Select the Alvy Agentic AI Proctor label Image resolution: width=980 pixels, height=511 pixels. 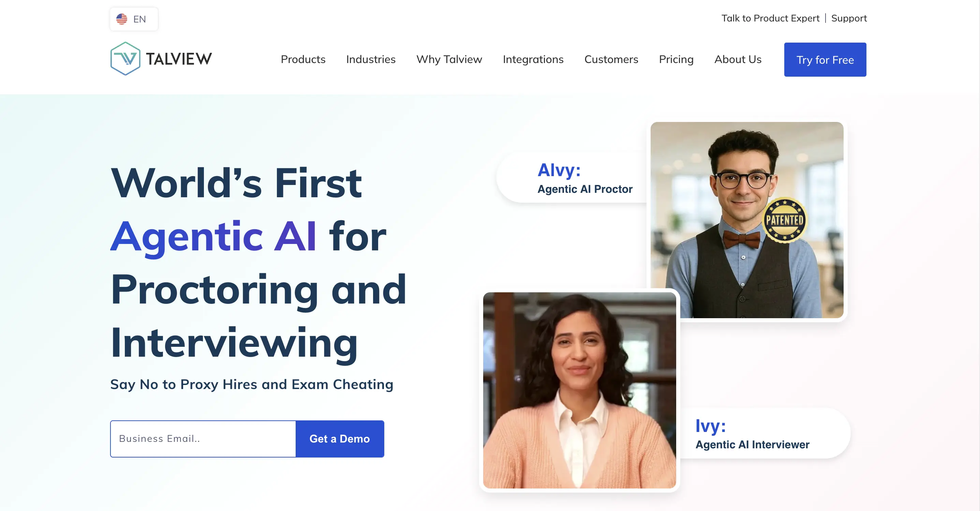pos(585,177)
